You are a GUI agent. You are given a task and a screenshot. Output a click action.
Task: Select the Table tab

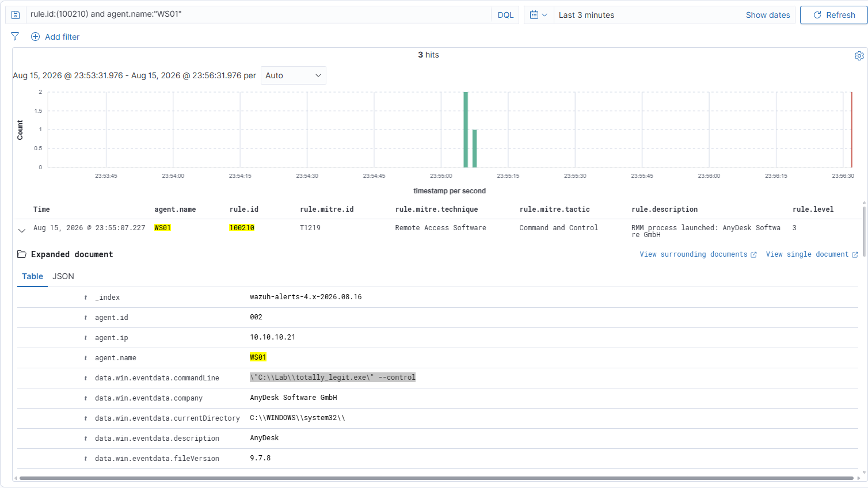[x=33, y=276]
